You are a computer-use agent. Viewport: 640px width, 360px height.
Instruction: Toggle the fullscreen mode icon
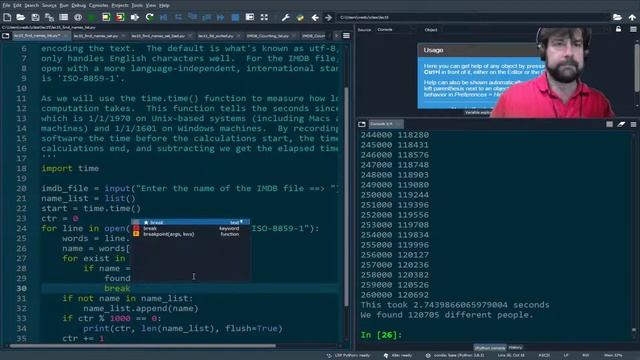[264, 17]
